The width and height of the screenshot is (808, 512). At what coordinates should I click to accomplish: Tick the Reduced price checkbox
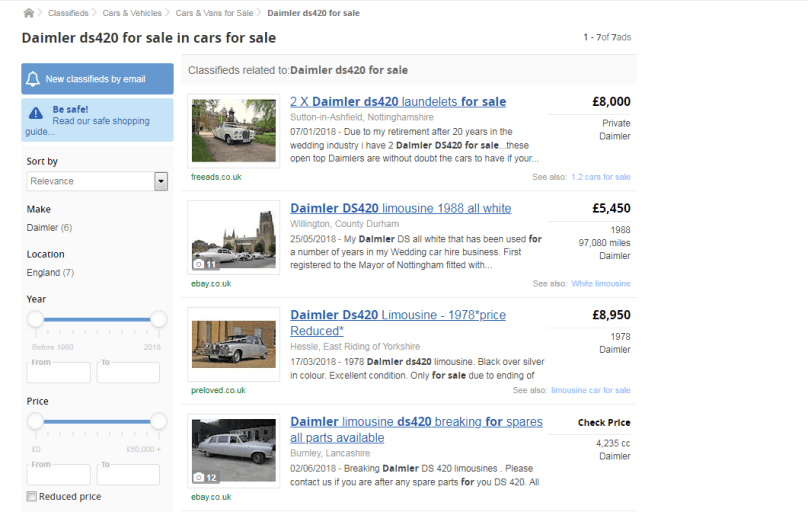32,496
